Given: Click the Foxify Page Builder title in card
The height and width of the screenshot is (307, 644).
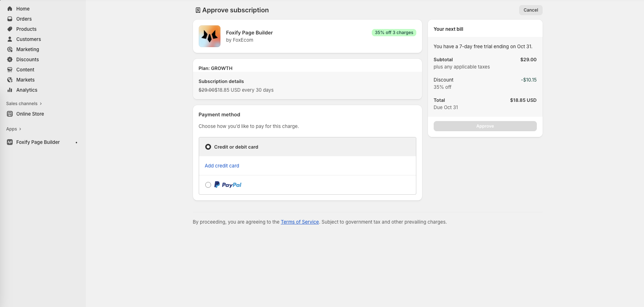Looking at the screenshot, I should pos(249,33).
